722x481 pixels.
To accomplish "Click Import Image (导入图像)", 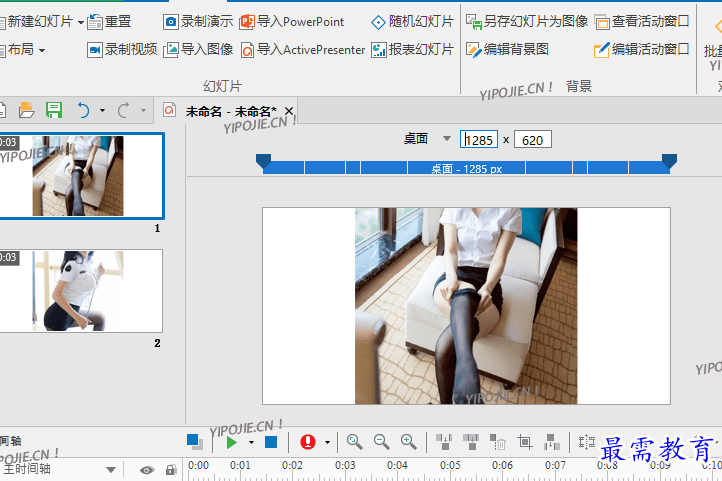I will [x=198, y=49].
